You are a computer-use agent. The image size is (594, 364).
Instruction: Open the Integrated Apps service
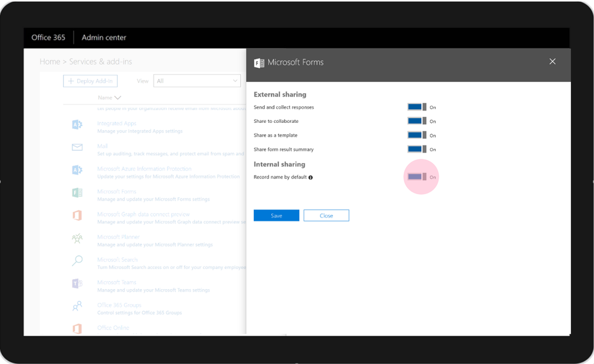[x=117, y=124]
